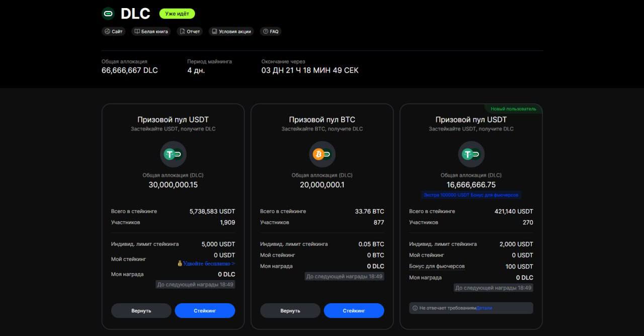Image resolution: width=644 pixels, height=336 pixels.
Task: Click the "Призовой пул BTC" card title
Action: coord(322,120)
